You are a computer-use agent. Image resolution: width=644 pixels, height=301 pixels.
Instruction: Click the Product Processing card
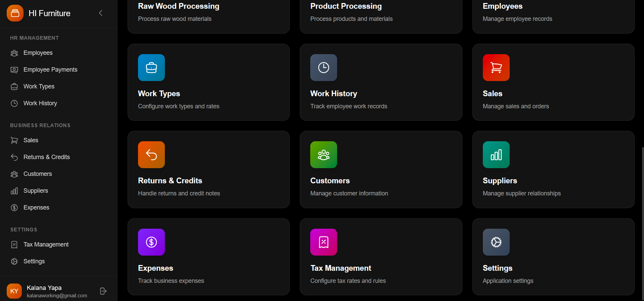(381, 12)
